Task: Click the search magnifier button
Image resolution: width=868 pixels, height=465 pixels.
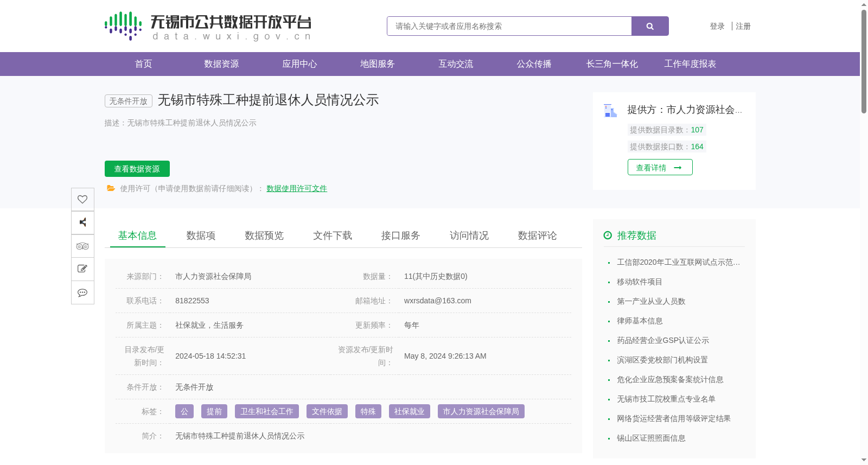Action: click(650, 26)
